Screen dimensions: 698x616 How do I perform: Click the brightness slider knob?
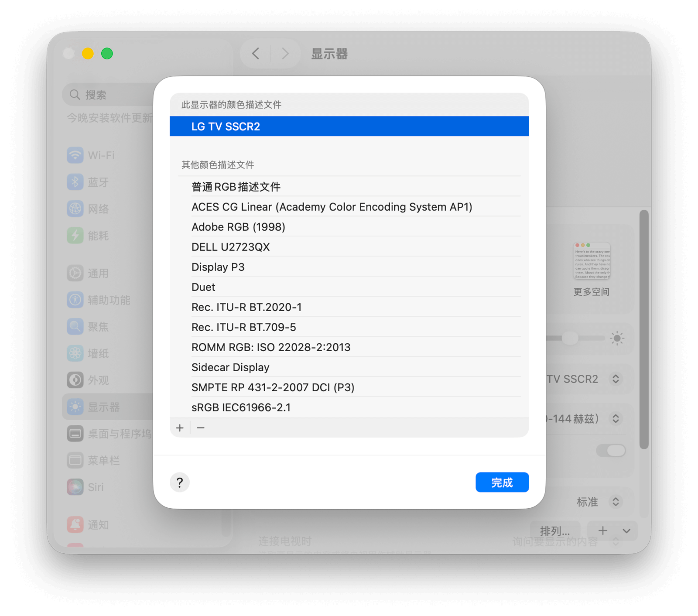tap(570, 338)
